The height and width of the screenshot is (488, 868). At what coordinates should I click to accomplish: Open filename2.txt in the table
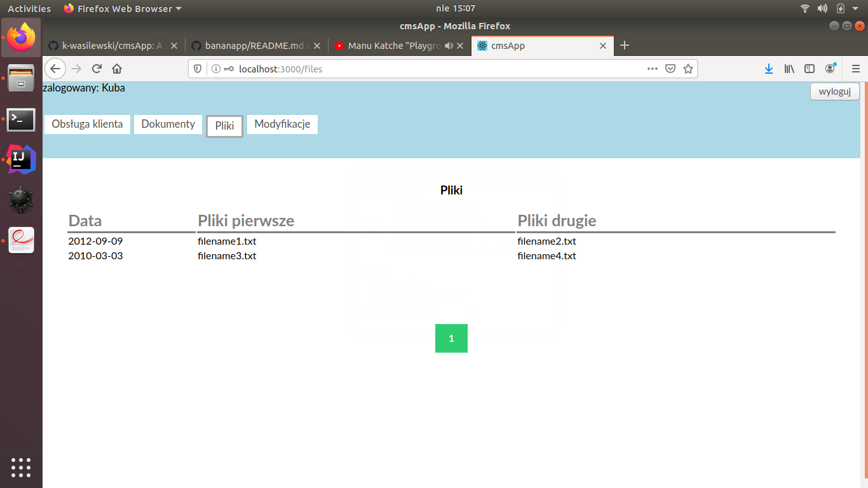point(546,241)
